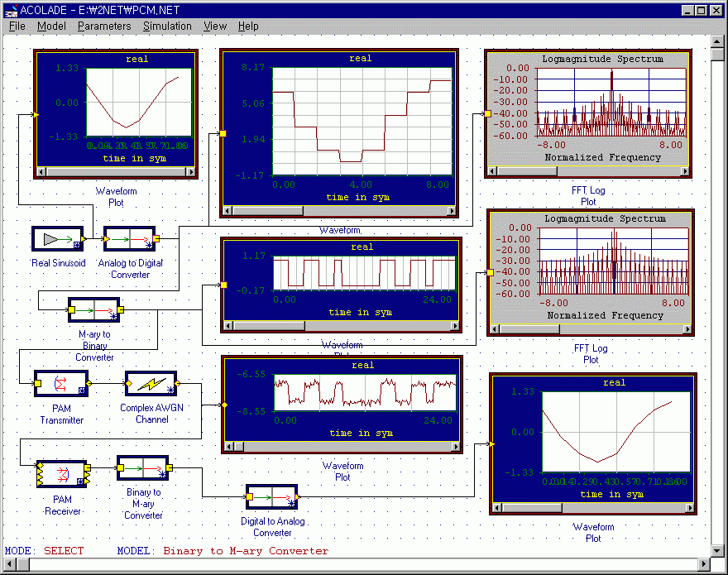Select the staircase waveform plot peaking at 8.17
This screenshot has height=575, width=728.
coord(339,133)
